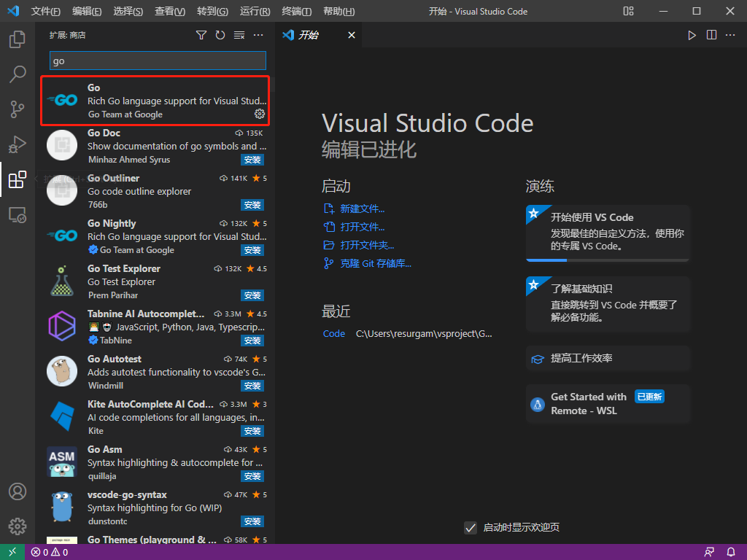
Task: Open the 查看(V) menu
Action: click(x=170, y=11)
